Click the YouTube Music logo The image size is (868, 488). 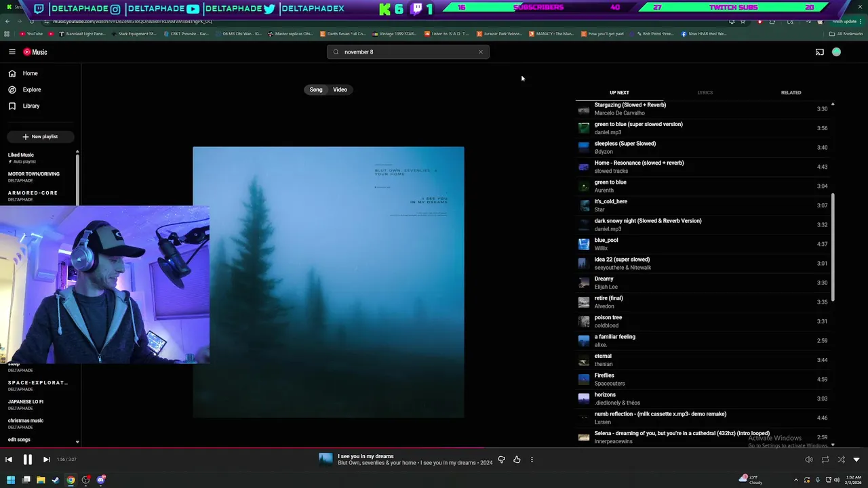coord(35,52)
